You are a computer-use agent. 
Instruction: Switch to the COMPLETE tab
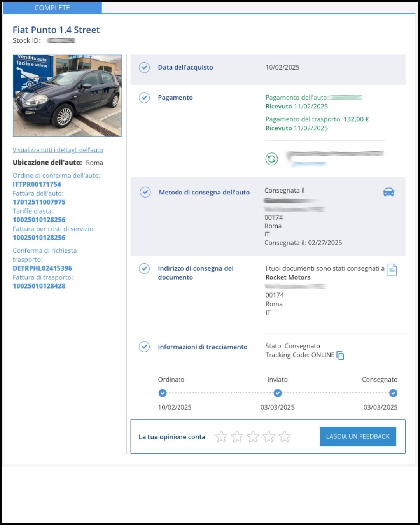(x=52, y=8)
